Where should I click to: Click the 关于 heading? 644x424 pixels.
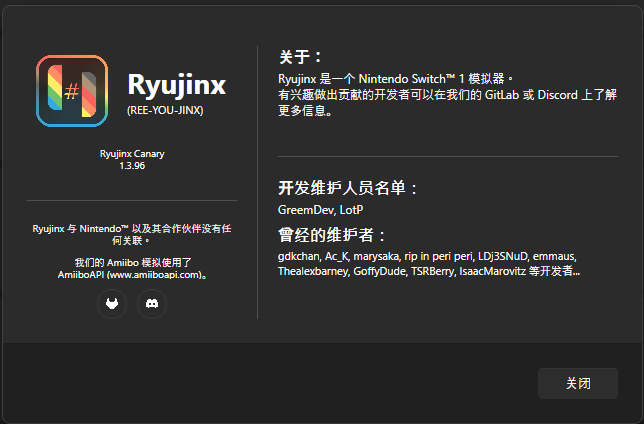tap(300, 57)
